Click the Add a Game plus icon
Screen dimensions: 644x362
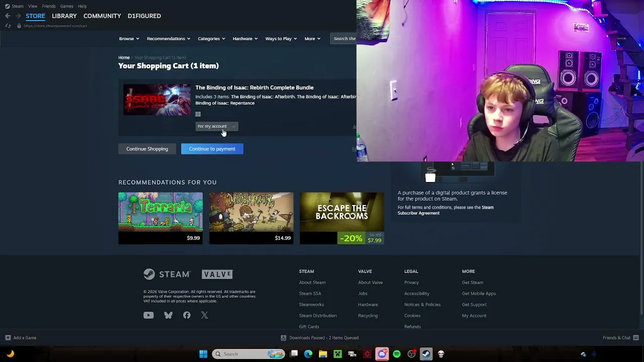(8, 338)
